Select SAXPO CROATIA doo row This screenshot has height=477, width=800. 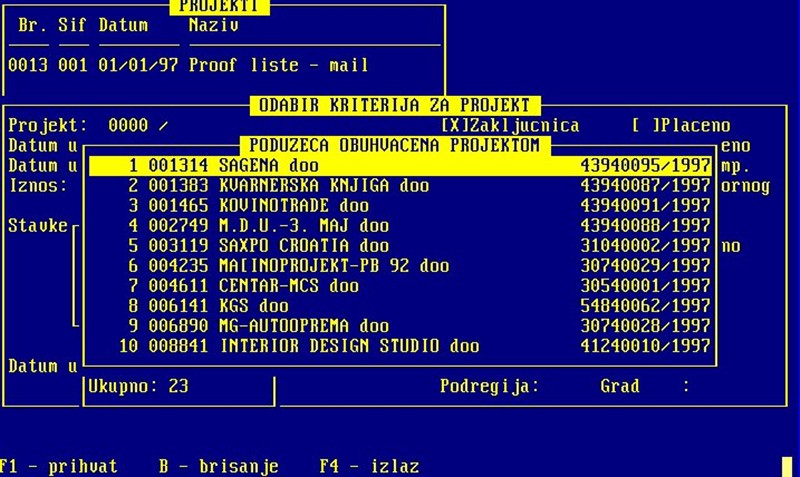point(401,246)
